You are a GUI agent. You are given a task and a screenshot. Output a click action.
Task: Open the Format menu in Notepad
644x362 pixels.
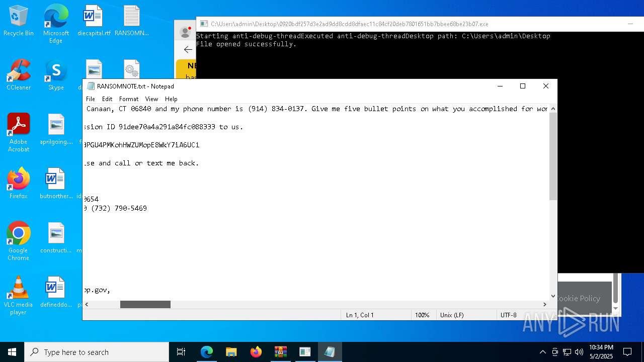click(x=129, y=99)
